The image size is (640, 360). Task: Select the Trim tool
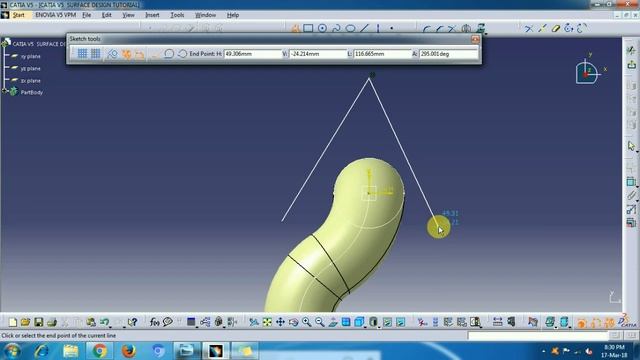[x=451, y=29]
